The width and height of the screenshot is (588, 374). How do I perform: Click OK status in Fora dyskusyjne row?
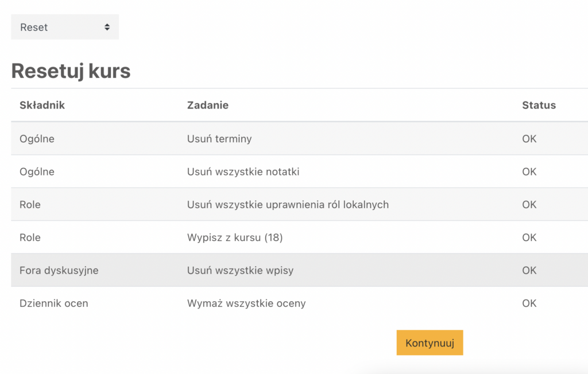click(x=529, y=271)
